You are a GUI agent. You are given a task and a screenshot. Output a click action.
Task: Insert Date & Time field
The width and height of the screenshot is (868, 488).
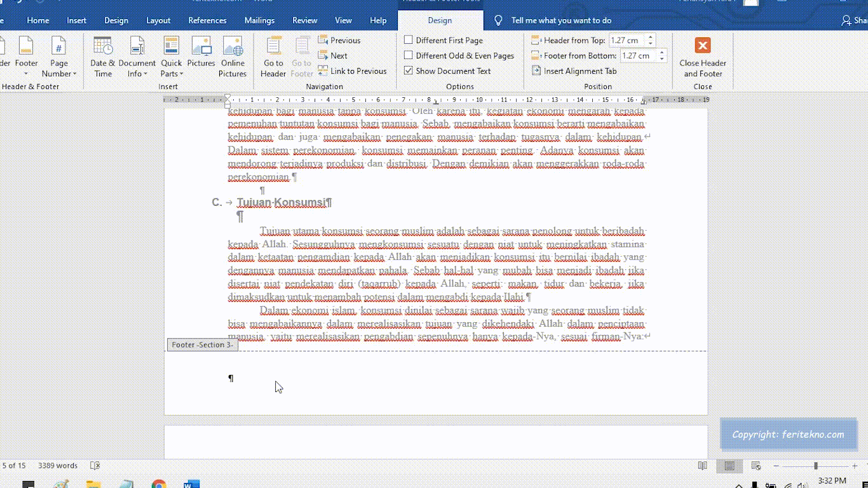(x=102, y=57)
